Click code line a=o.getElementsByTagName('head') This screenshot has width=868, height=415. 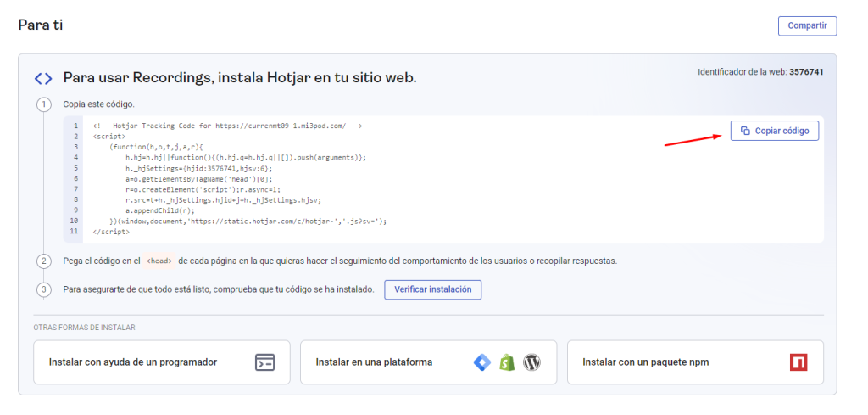pos(199,179)
